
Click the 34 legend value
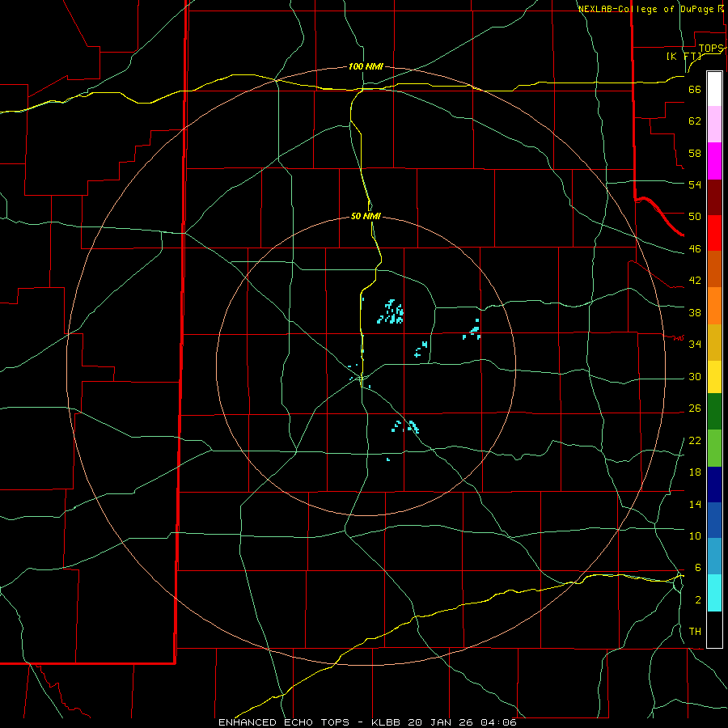click(x=695, y=344)
